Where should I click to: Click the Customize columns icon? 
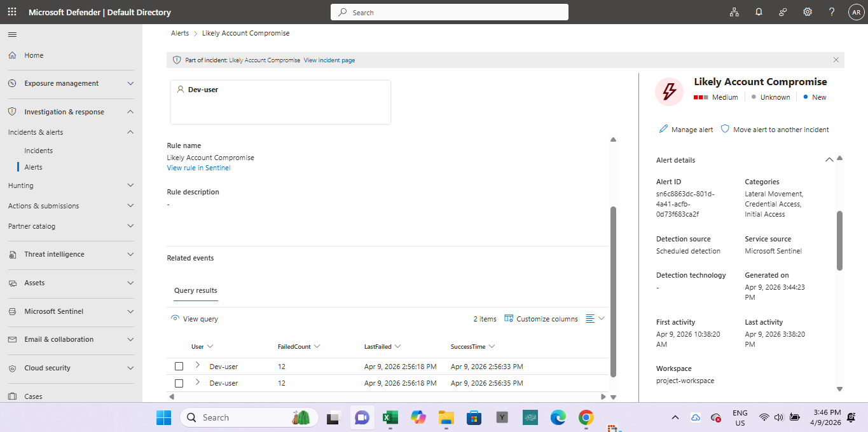[509, 318]
